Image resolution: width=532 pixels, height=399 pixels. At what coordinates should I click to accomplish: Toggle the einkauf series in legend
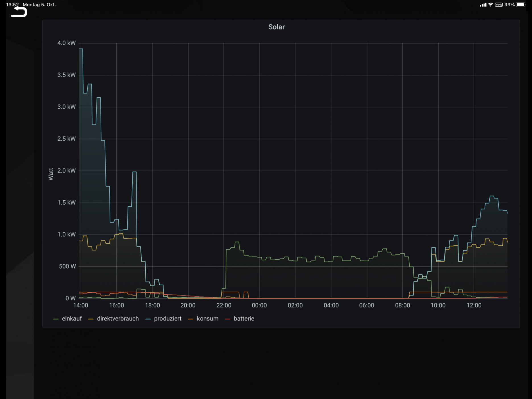tap(72, 319)
